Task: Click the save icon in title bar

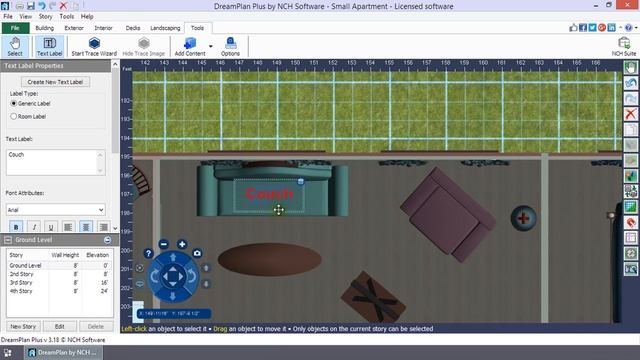Action: (31, 6)
